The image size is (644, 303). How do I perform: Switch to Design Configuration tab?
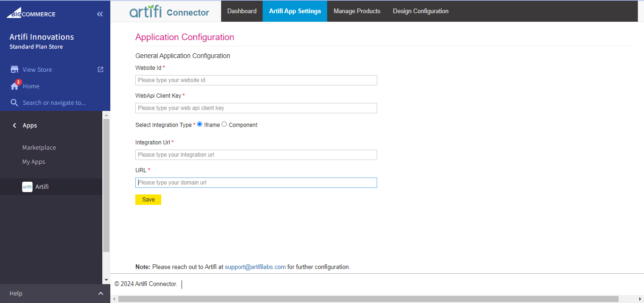click(421, 11)
